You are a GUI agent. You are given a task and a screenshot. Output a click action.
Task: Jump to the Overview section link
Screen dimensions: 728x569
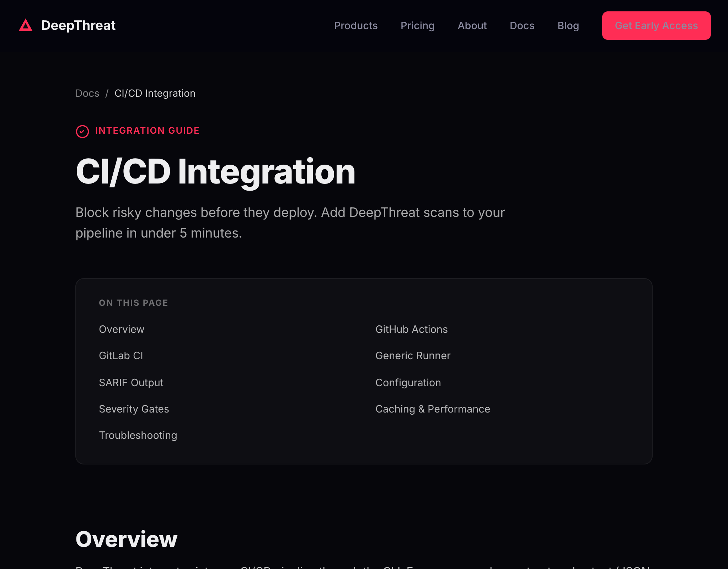[122, 329]
